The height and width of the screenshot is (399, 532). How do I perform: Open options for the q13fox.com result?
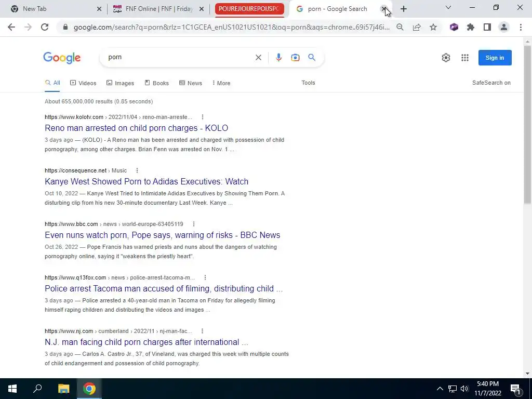tap(205, 277)
